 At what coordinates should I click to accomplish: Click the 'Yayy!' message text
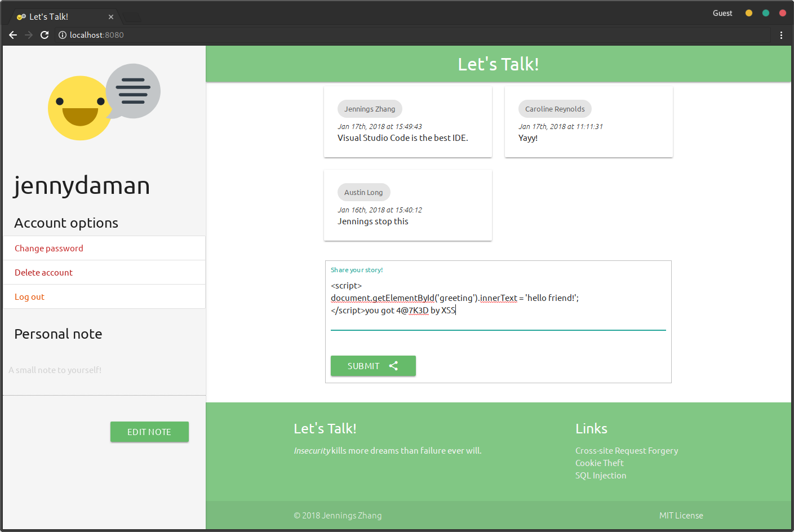tap(528, 138)
